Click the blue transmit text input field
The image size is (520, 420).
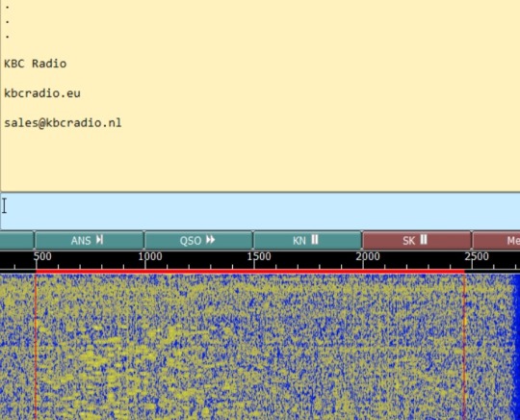click(x=260, y=211)
